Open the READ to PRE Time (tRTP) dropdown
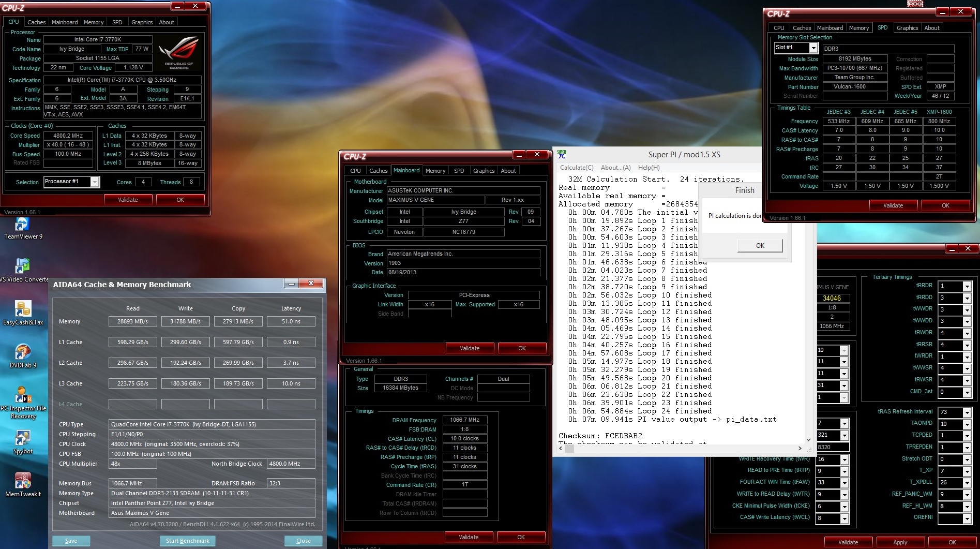The width and height of the screenshot is (980, 549). 844,471
